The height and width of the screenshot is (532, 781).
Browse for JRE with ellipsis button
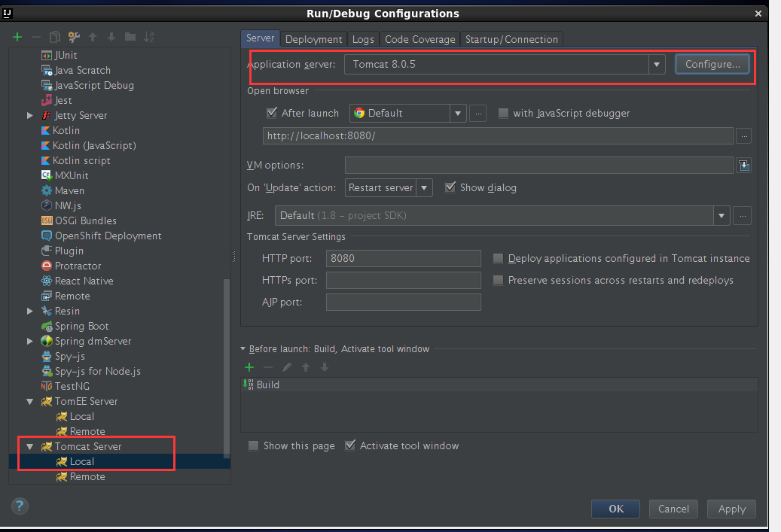tap(743, 215)
